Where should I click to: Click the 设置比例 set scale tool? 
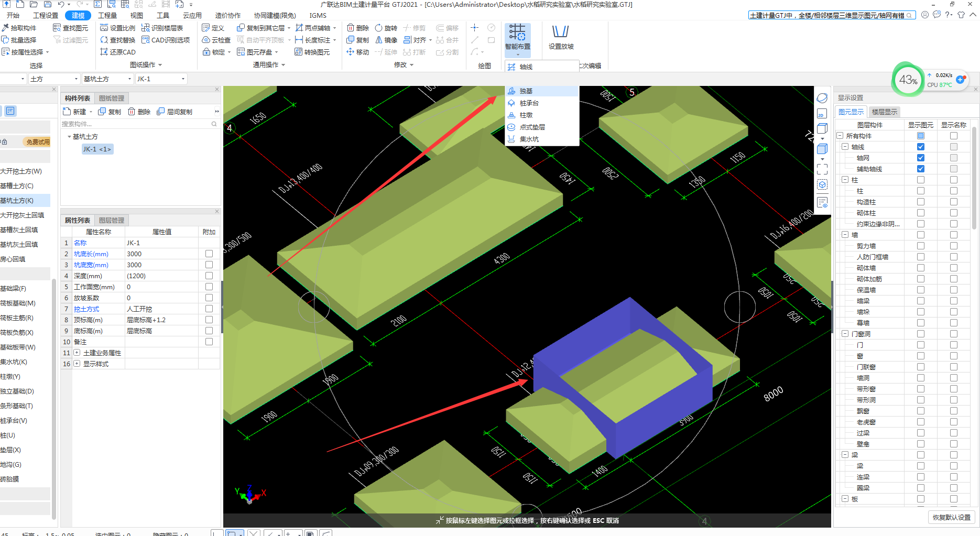point(118,28)
